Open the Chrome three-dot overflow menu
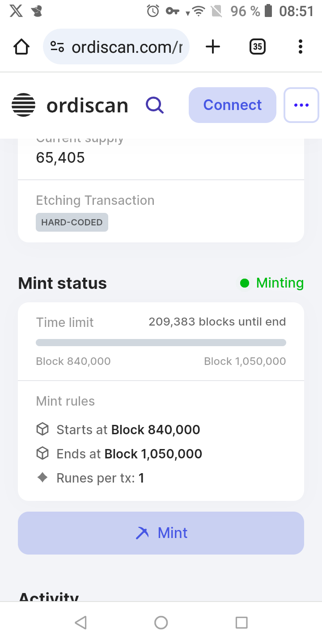This screenshot has height=644, width=322. tap(300, 47)
